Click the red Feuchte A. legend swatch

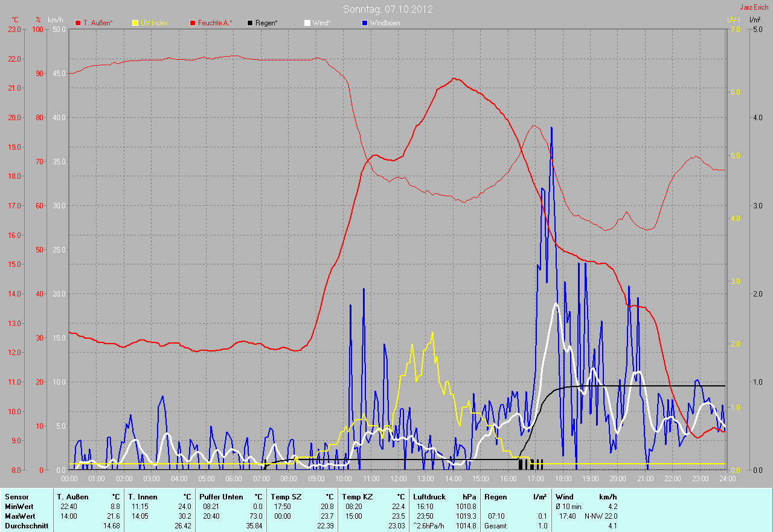192,23
